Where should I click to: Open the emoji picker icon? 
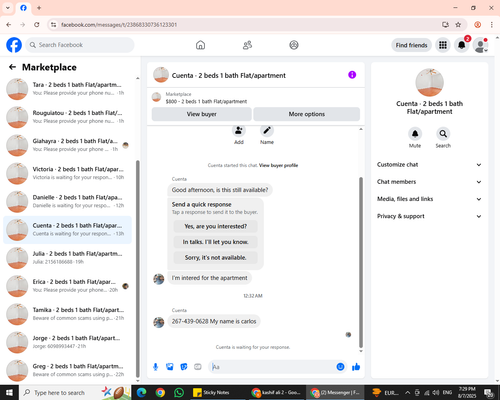pos(340,367)
